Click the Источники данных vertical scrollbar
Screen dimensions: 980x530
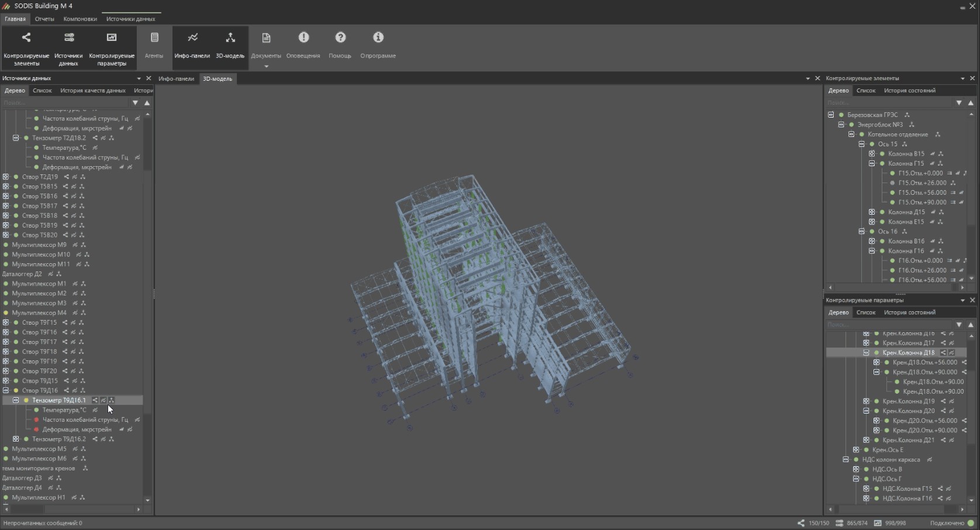147,307
